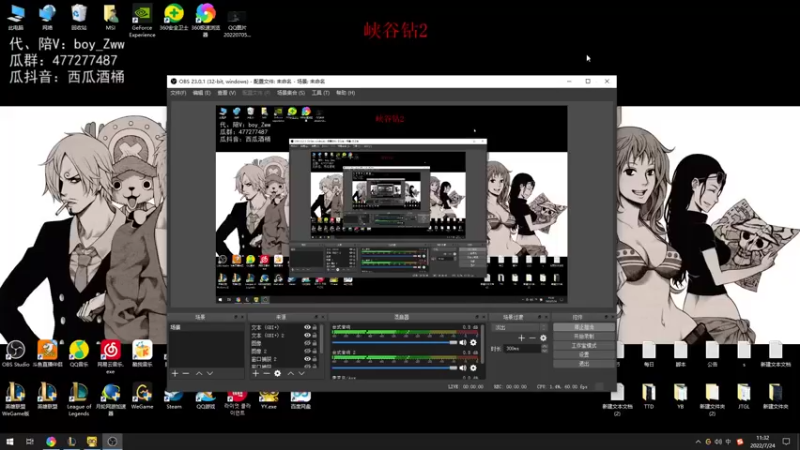Image resolution: width=800 pixels, height=450 pixels.
Task: Open MSI desktop folder icon
Action: pyautogui.click(x=110, y=17)
